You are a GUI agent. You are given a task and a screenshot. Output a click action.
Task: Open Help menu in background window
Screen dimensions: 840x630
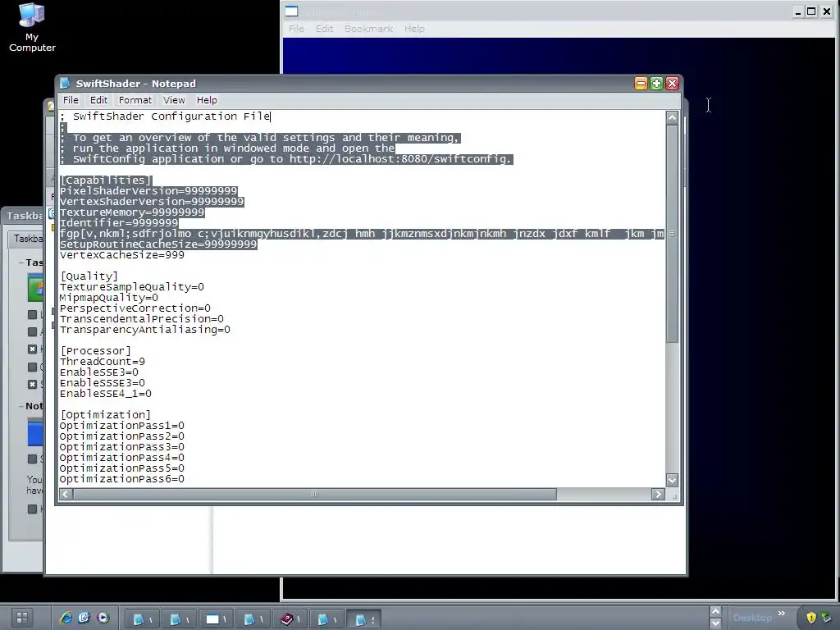[414, 29]
